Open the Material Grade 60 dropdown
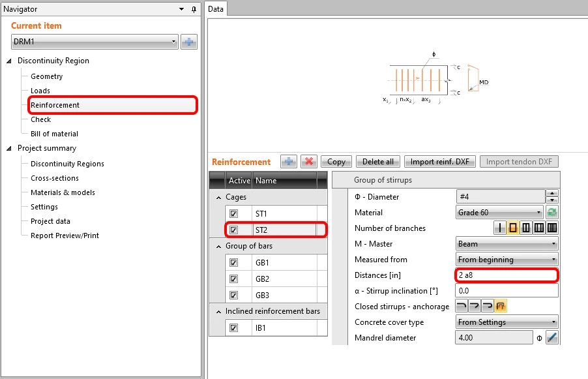The width and height of the screenshot is (588, 379). click(x=499, y=213)
